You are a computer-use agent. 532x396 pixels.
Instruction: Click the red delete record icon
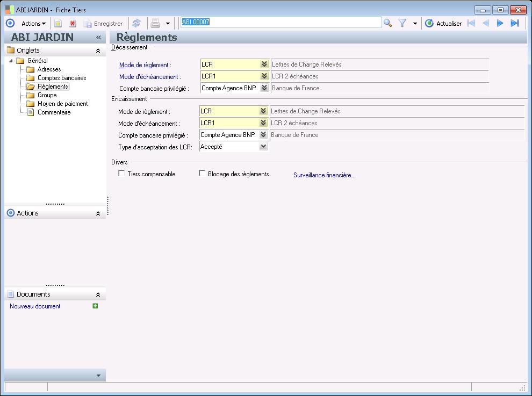tap(72, 23)
